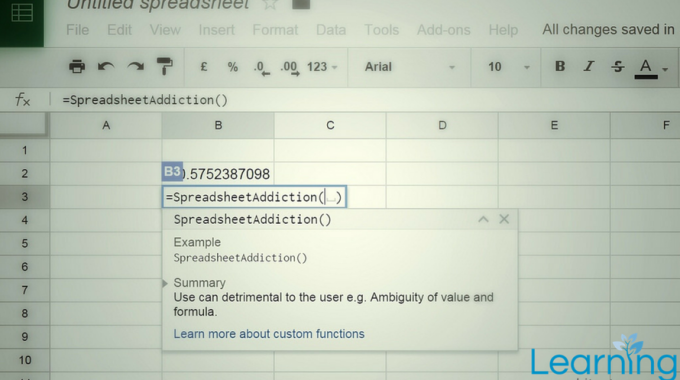
Task: Open the Edit menu
Action: [119, 30]
